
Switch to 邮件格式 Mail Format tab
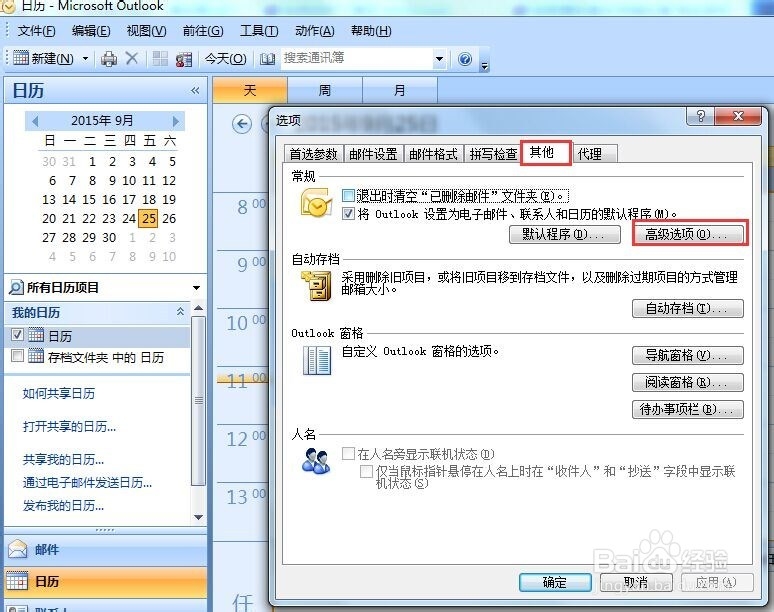click(433, 154)
